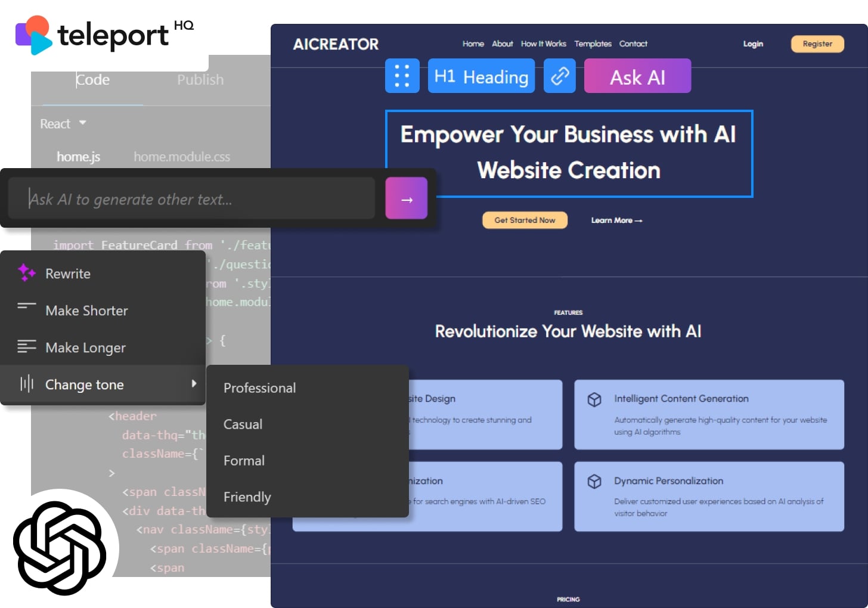This screenshot has width=868, height=608.
Task: Click the Dynamic Personalization cube icon
Action: pyautogui.click(x=594, y=481)
